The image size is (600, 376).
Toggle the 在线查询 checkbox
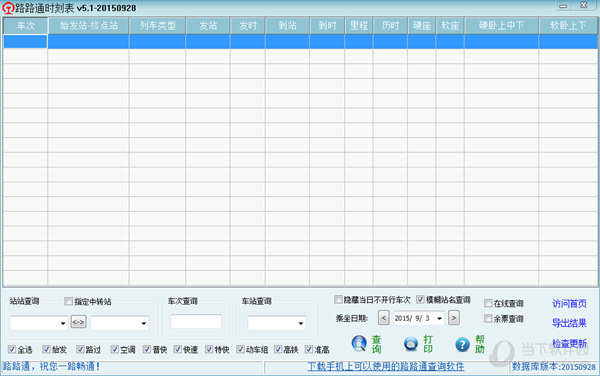(488, 303)
